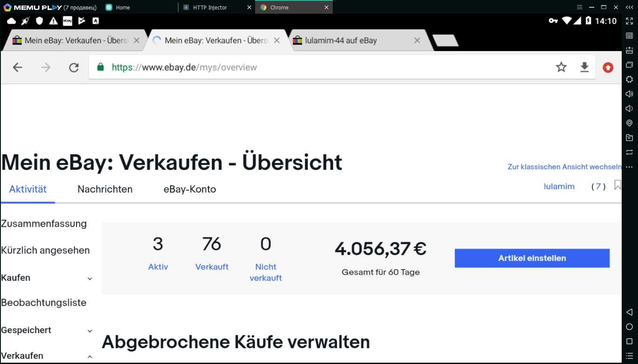Expand the Gespeichert sidebar section
This screenshot has height=364, width=638.
(90, 331)
